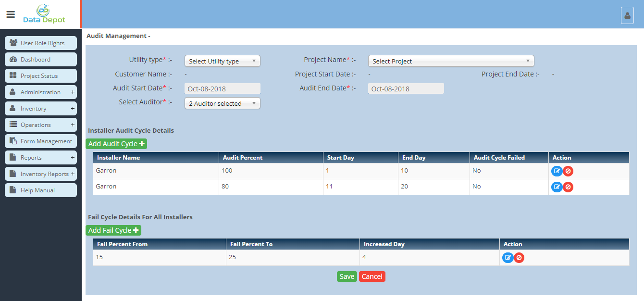Screen dimensions: 644x301
Task: Delete the fail cycle row
Action: (519, 258)
